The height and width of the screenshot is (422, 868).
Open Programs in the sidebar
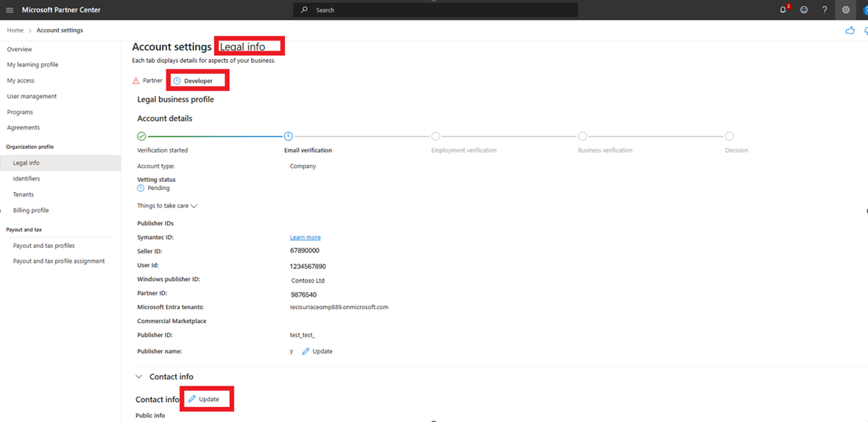click(x=20, y=112)
